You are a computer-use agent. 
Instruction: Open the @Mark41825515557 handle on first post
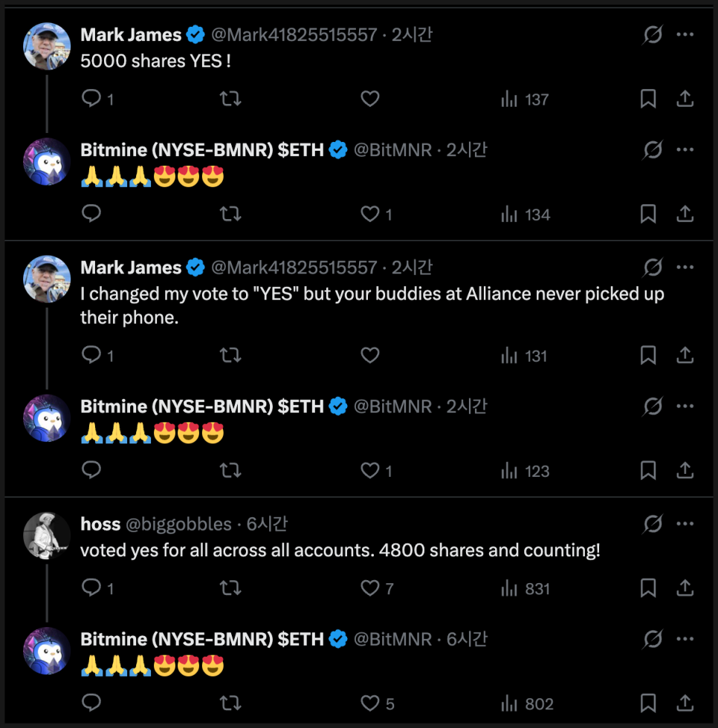[x=294, y=35]
